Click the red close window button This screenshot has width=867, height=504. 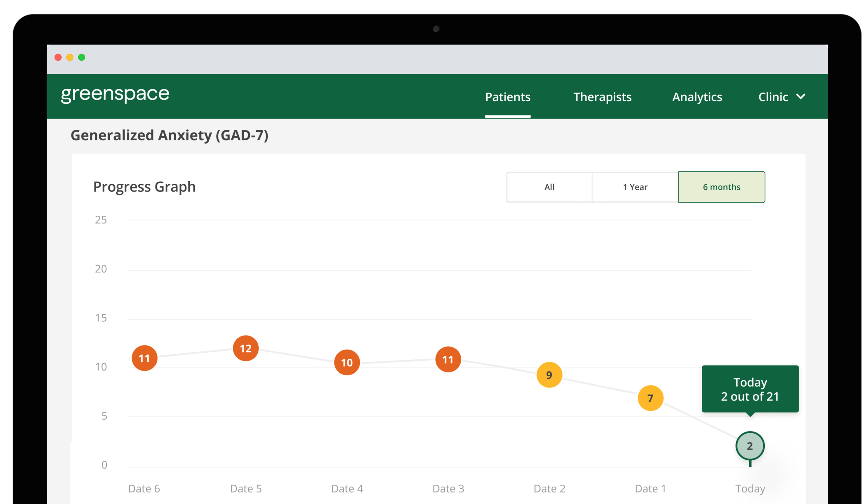58,58
